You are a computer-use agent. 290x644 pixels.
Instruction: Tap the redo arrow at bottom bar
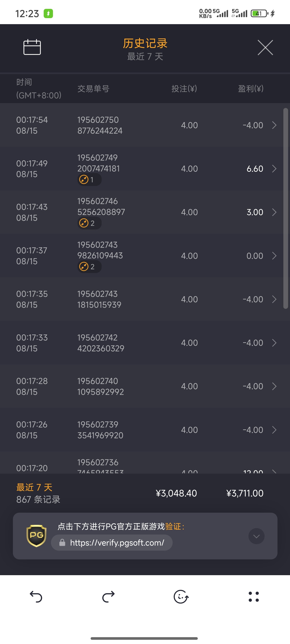click(x=109, y=597)
